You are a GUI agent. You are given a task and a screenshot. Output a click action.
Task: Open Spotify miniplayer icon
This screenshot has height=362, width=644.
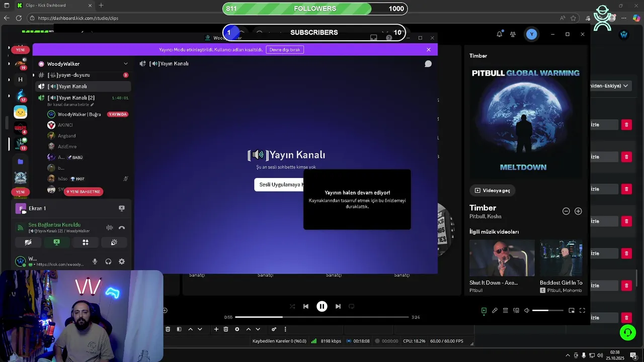[572, 311]
